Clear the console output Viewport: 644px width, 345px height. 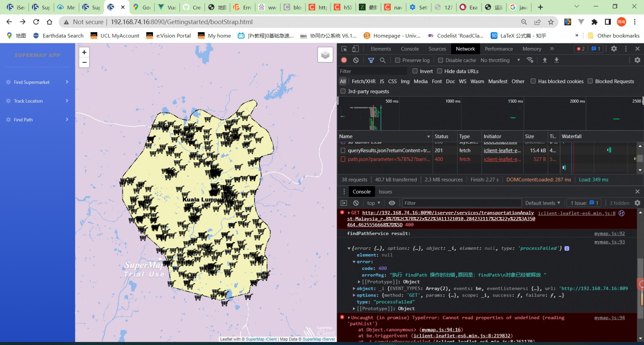coord(356,203)
